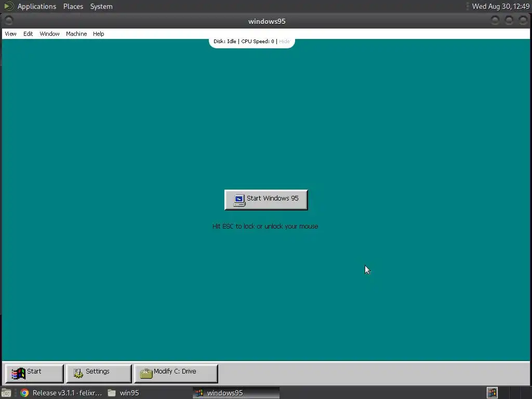
Task: Hide the disk and CPU status overlay
Action: tap(284, 42)
